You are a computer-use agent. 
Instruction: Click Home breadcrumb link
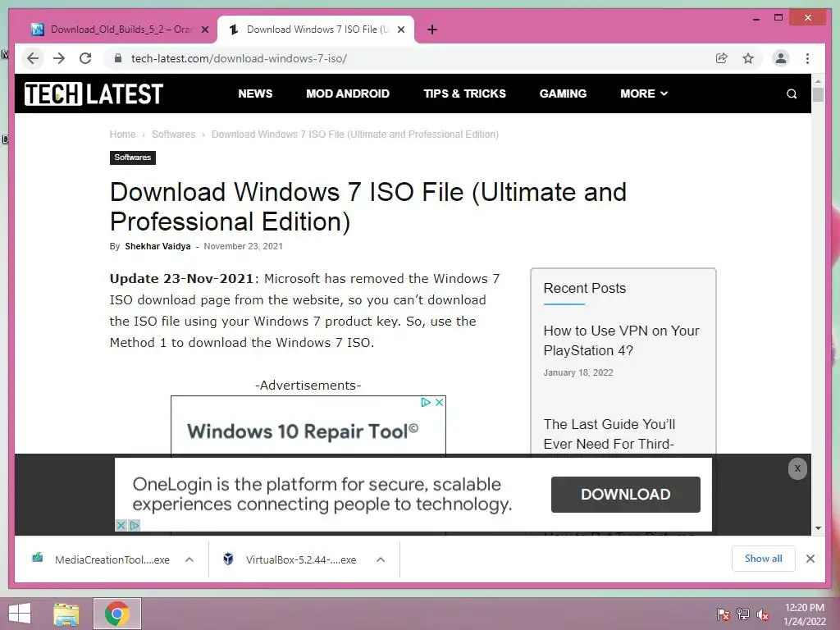coord(122,135)
